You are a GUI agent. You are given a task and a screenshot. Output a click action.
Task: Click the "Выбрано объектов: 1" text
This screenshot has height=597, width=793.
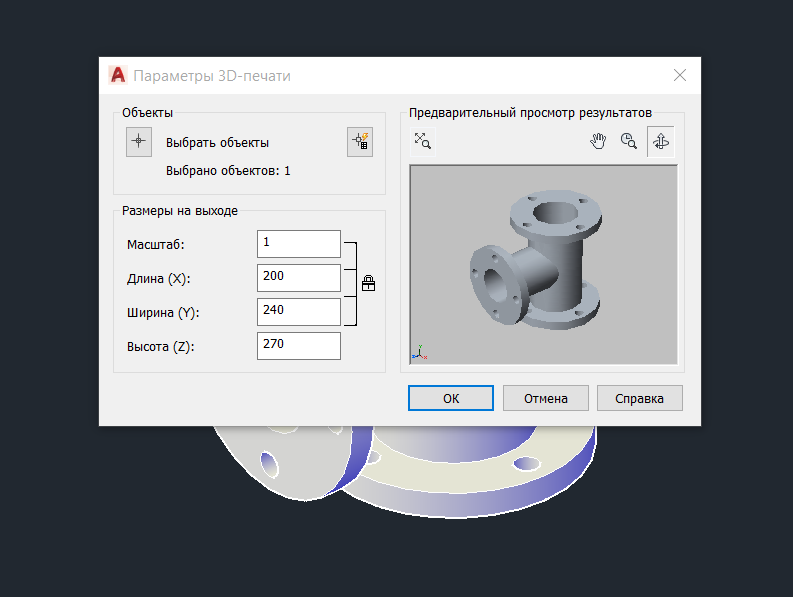click(x=228, y=171)
